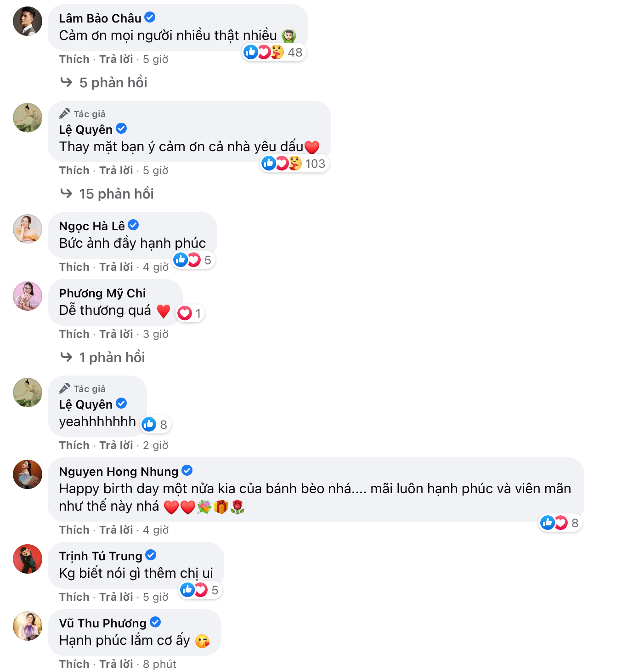Open heart reaction on Phương Mỹ Chi's comment
The image size is (622, 672).
[x=190, y=313]
